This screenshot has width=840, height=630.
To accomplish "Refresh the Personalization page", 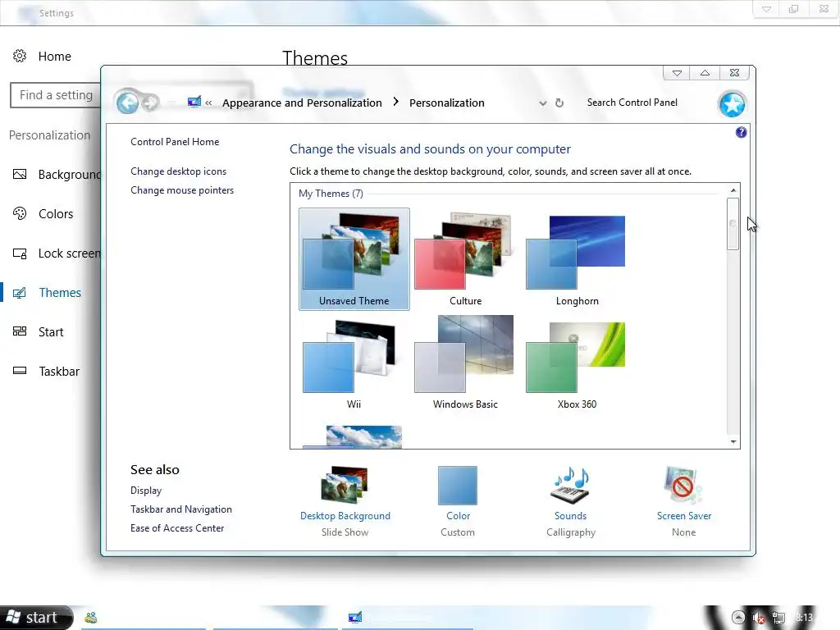I will 559,103.
